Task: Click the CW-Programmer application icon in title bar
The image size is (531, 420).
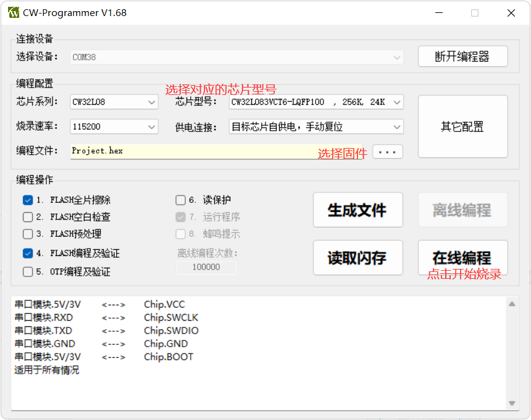Action: (14, 12)
